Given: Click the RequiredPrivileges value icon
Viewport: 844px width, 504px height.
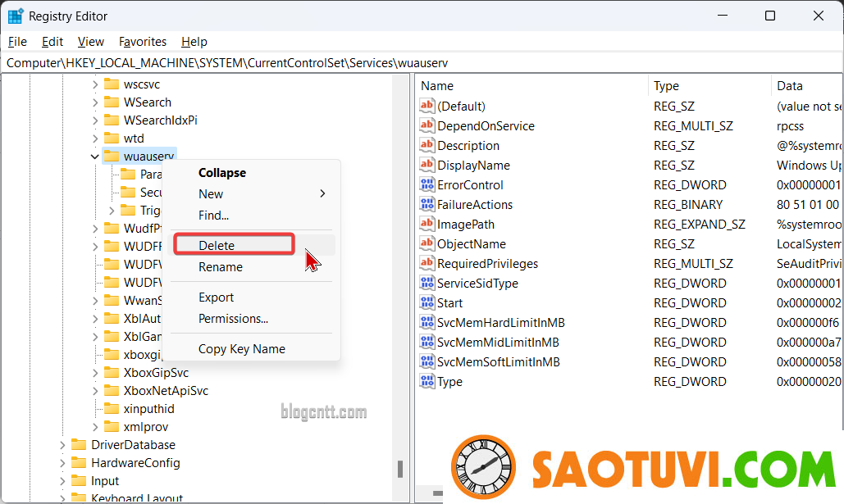Looking at the screenshot, I should tap(427, 263).
